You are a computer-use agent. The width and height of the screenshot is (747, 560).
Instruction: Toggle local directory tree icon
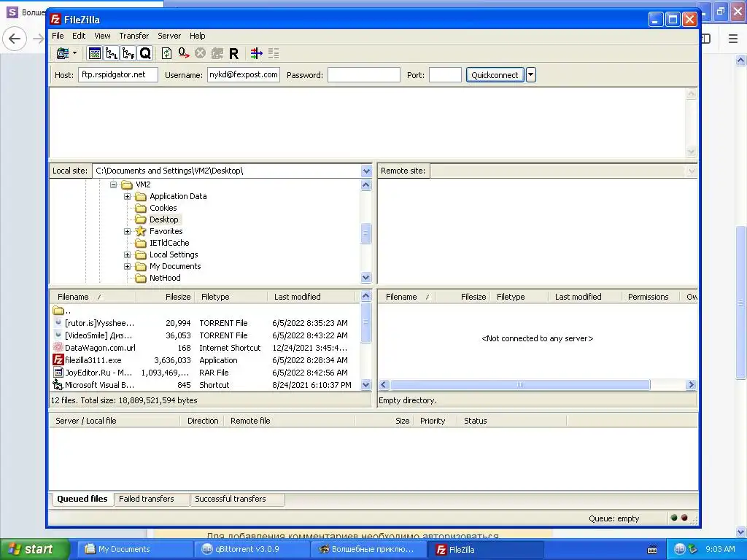click(x=112, y=53)
